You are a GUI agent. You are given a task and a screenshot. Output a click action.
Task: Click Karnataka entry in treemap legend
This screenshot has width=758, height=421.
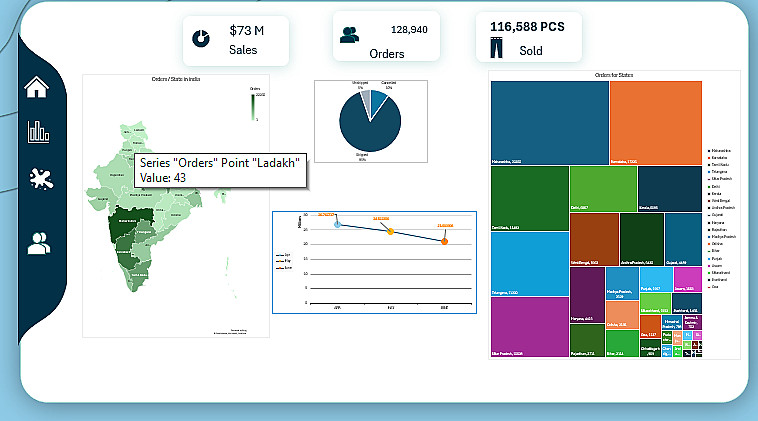point(718,158)
